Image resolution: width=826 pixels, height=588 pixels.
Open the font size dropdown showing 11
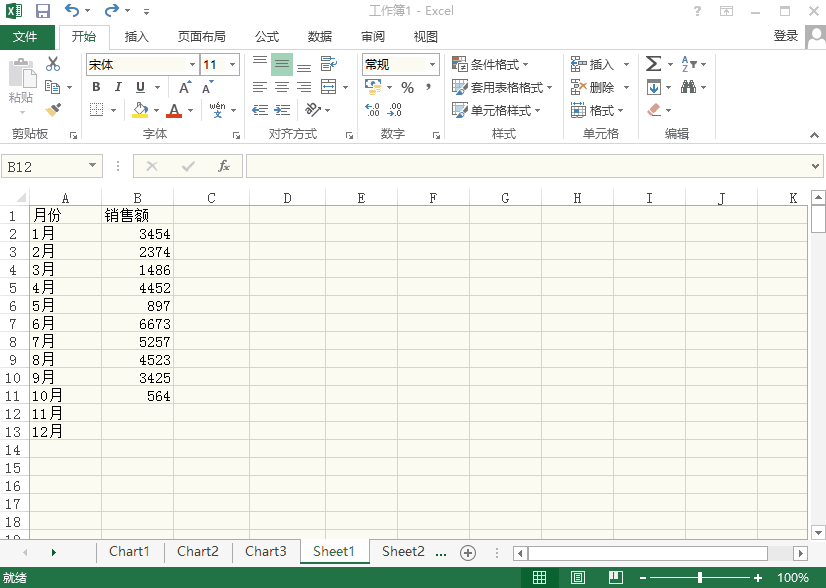[x=232, y=65]
